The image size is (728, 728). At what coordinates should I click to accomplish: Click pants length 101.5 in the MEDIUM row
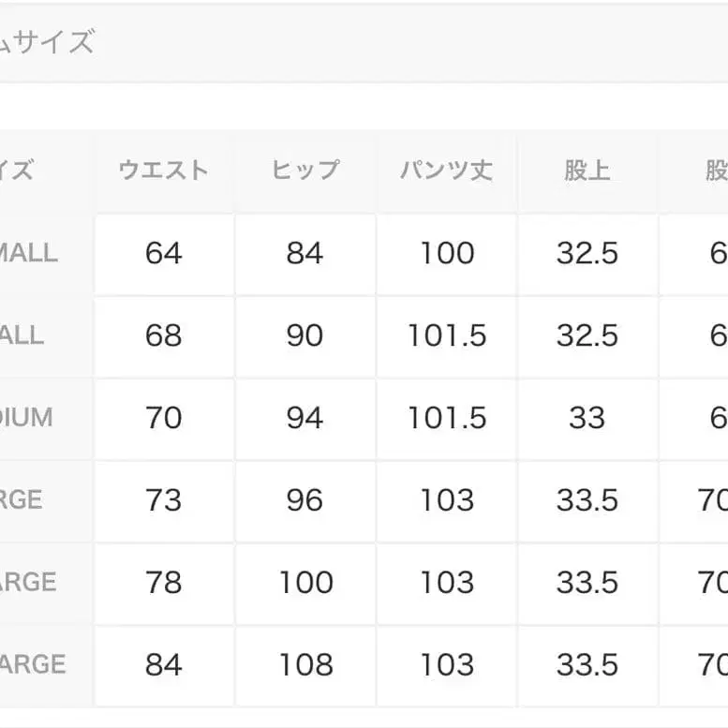[447, 418]
